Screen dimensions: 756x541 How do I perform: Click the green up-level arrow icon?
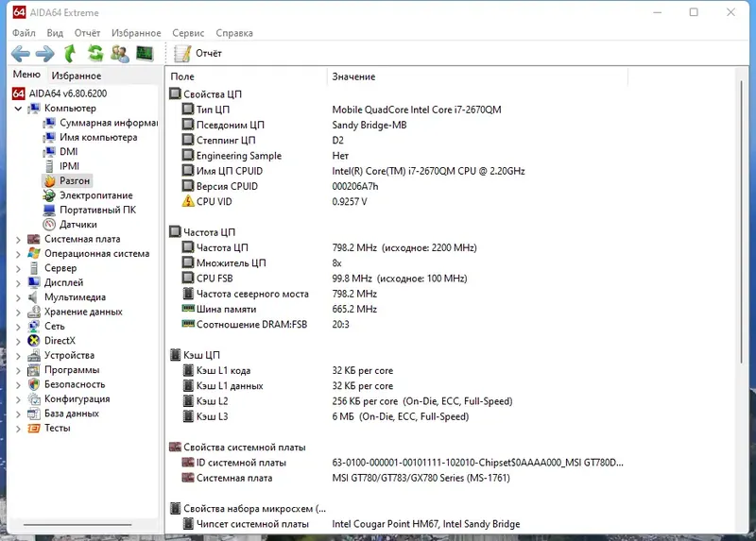click(x=70, y=54)
